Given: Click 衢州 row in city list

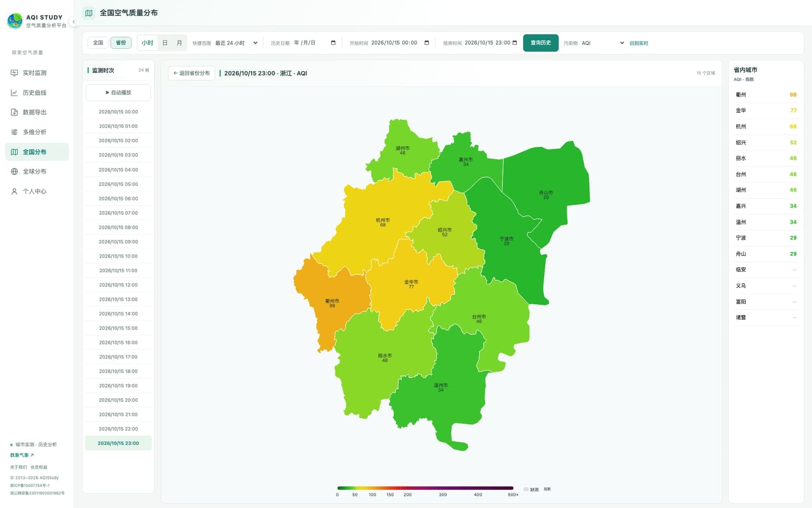Looking at the screenshot, I should click(x=766, y=94).
